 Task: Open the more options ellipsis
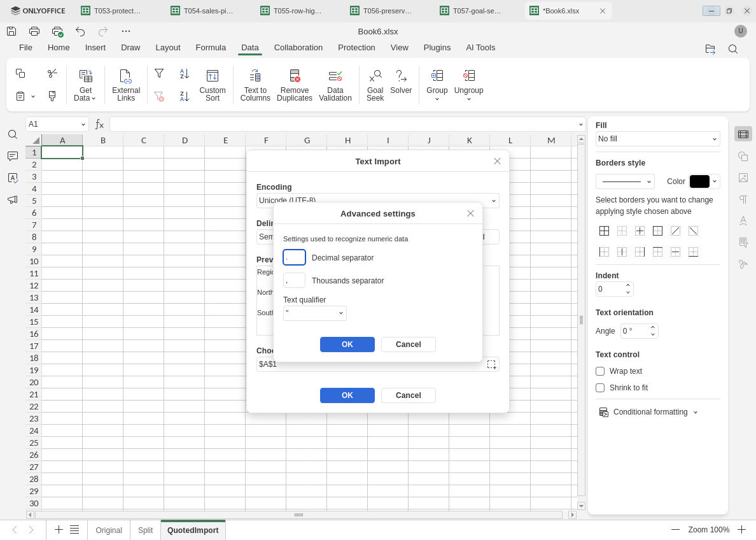click(x=126, y=31)
